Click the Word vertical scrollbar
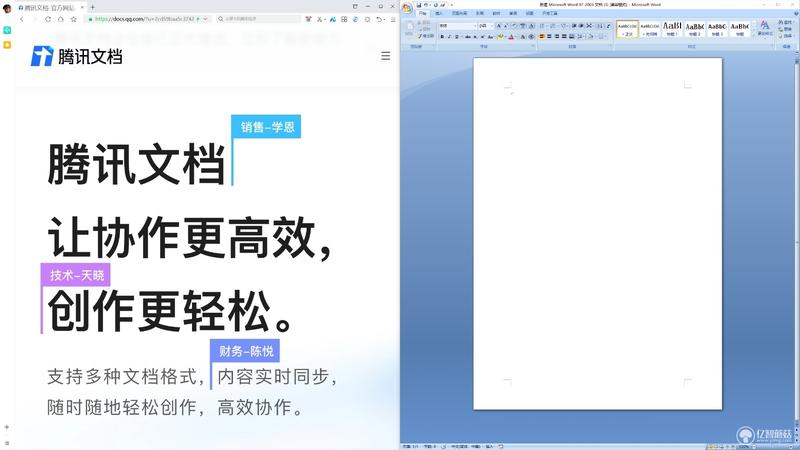The height and width of the screenshot is (450, 800). pyautogui.click(x=797, y=240)
